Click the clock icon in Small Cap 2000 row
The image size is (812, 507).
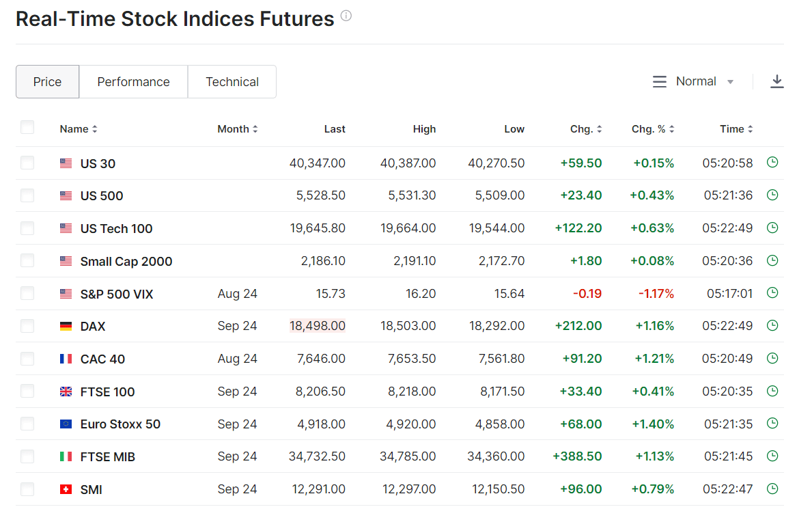coord(772,260)
